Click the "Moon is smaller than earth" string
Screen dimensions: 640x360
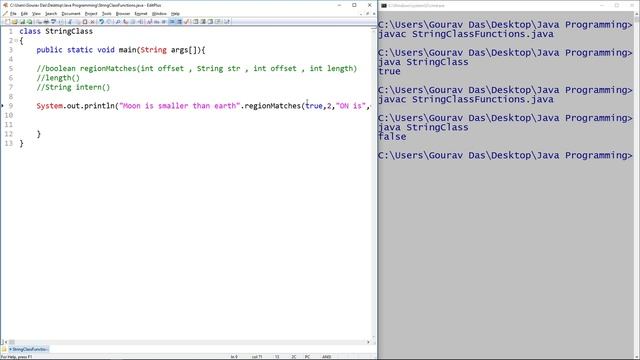point(179,106)
